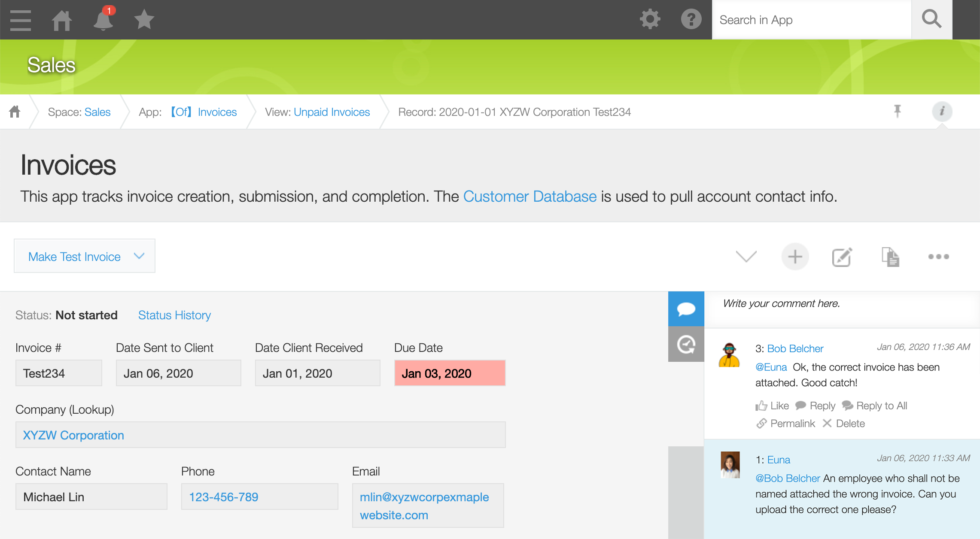Show record info via the circular i icon
The image size is (980, 539).
click(942, 112)
